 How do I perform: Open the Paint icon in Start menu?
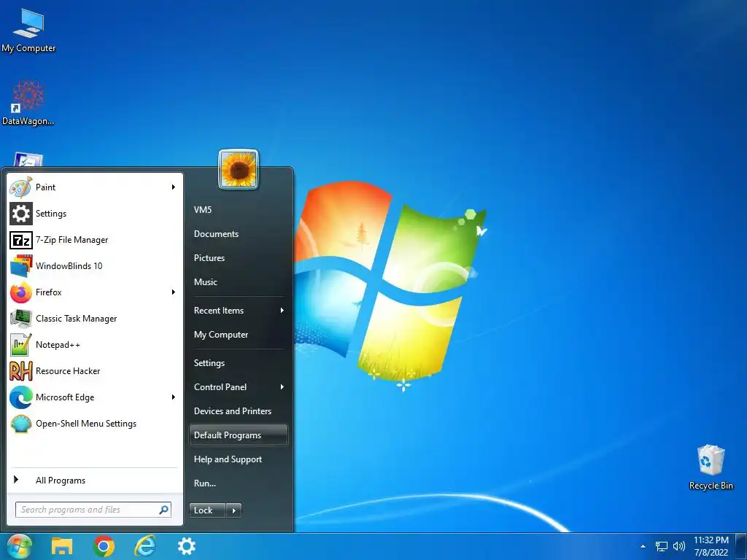tap(21, 187)
